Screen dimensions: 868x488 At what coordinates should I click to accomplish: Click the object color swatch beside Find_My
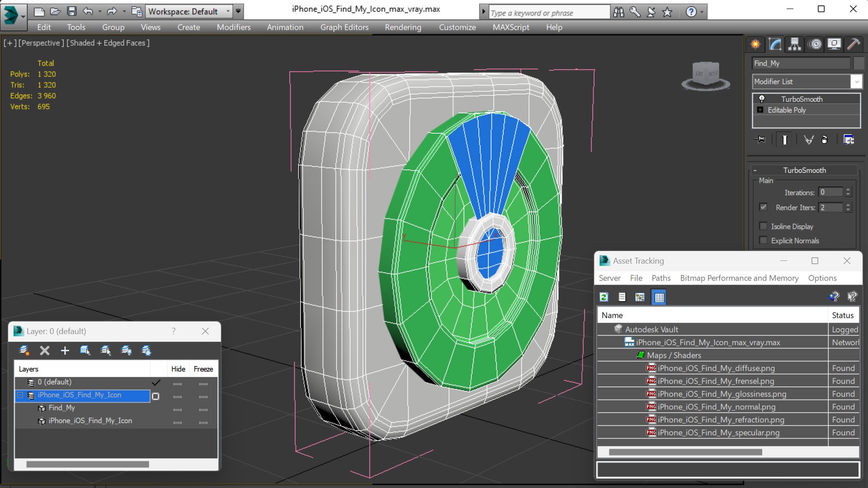[859, 63]
